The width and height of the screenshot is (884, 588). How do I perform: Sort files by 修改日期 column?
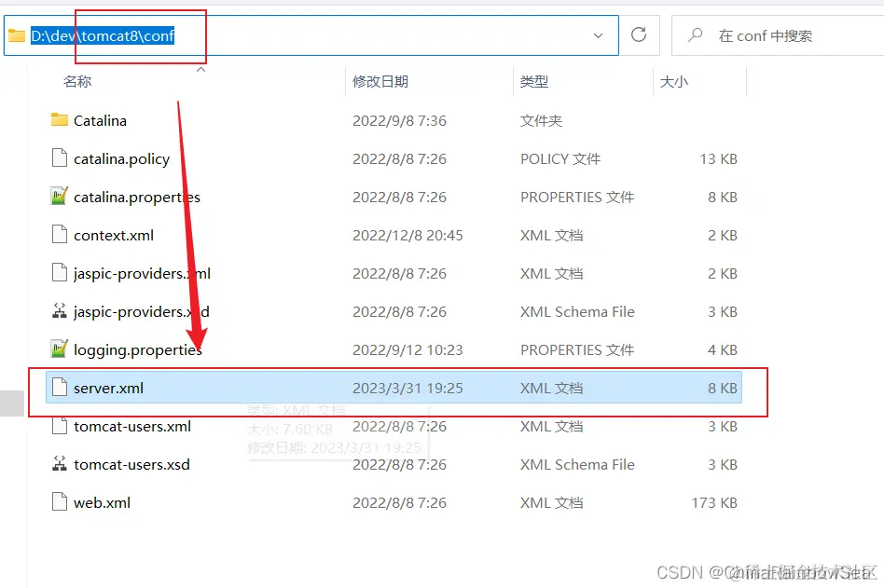coord(380,82)
